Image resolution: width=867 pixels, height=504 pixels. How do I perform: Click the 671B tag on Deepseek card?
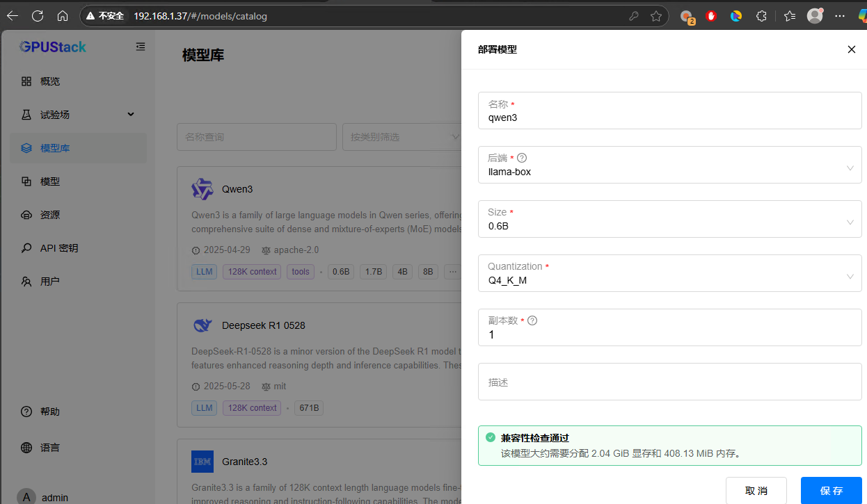coord(309,408)
